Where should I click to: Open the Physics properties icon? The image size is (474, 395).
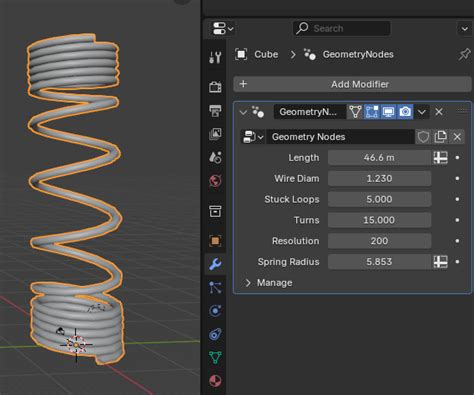point(215,311)
